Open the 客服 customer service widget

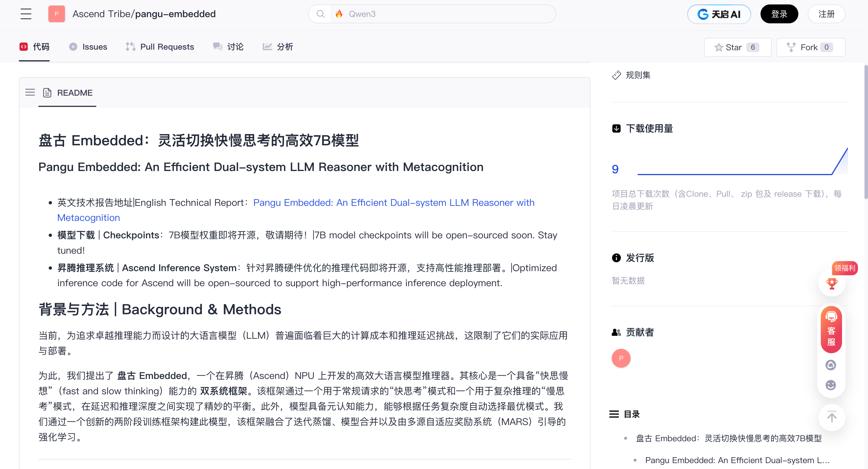tap(831, 329)
